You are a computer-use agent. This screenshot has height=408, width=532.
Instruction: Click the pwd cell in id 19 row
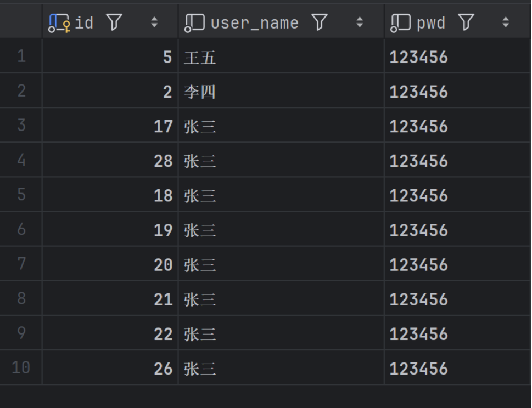[x=458, y=229]
